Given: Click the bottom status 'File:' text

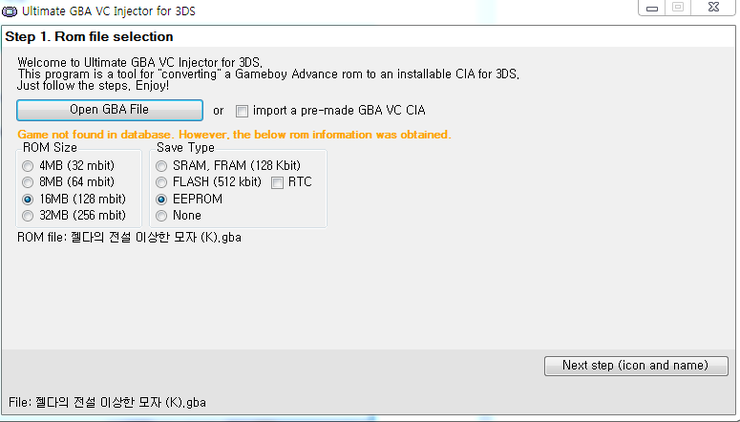Looking at the screenshot, I should coord(107,403).
